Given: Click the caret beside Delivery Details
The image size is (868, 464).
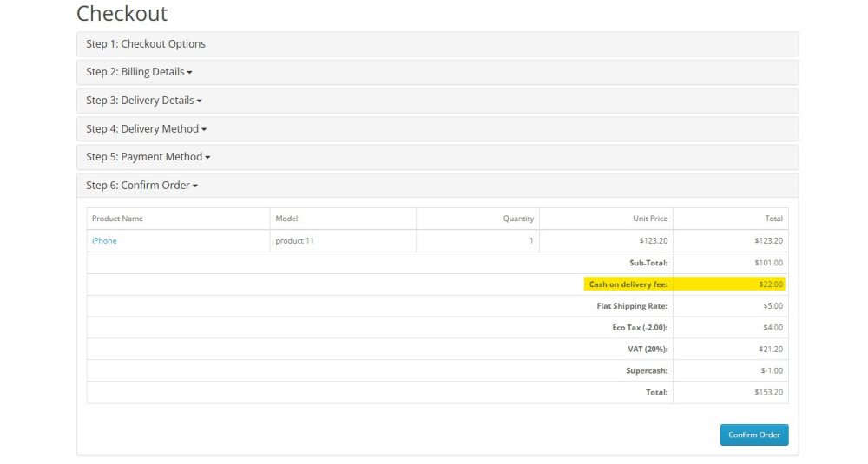Looking at the screenshot, I should [200, 101].
